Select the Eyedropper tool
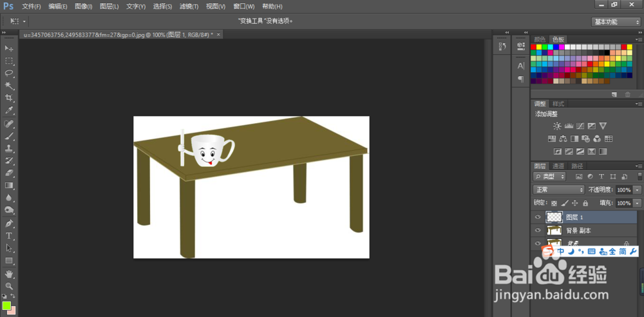 pos(8,110)
